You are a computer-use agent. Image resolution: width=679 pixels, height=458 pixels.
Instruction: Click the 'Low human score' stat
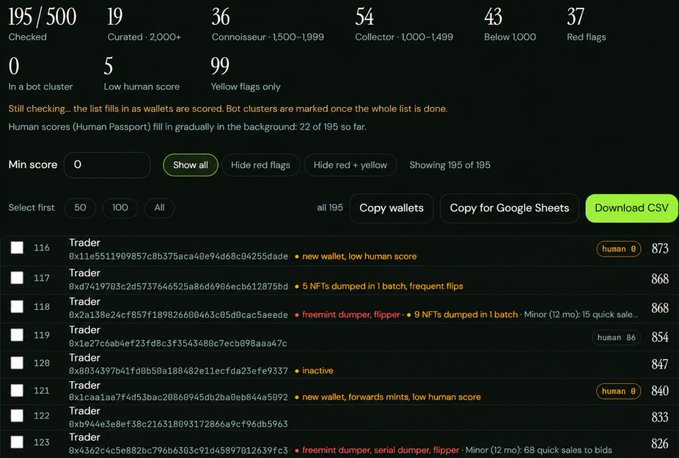pos(142,74)
